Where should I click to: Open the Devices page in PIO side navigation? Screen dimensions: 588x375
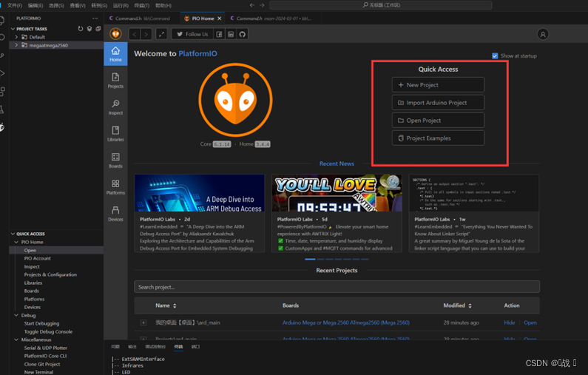pos(115,214)
